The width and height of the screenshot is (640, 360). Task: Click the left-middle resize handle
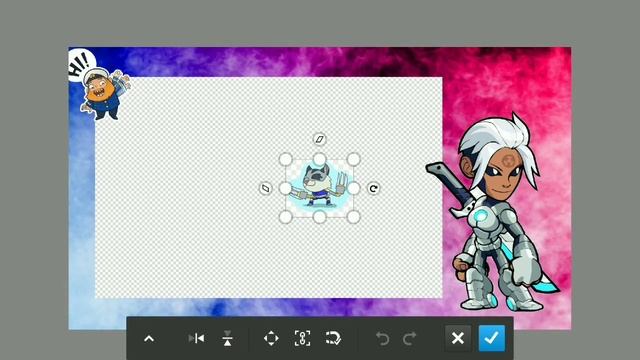[x=286, y=188]
